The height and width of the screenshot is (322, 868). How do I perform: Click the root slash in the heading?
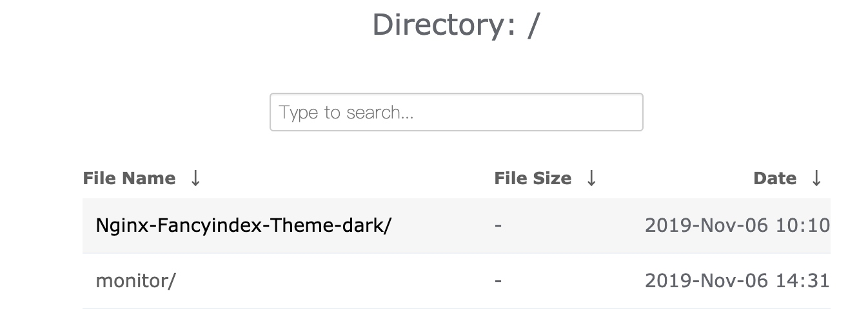[x=533, y=25]
